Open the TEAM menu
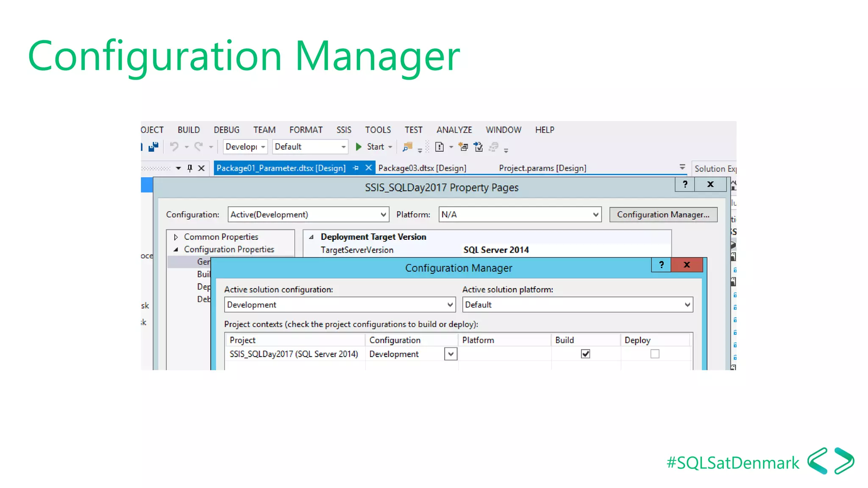 [264, 130]
